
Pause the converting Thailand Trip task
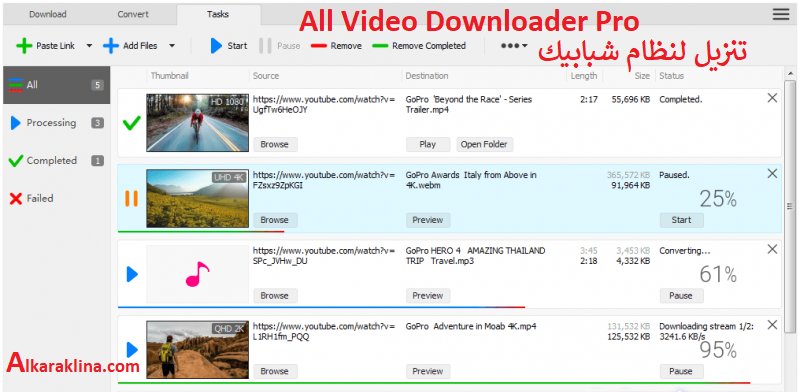pyautogui.click(x=681, y=296)
